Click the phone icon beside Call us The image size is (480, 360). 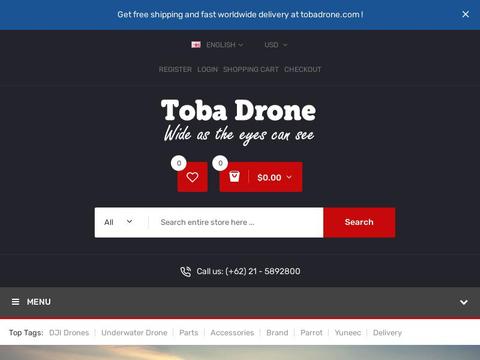click(x=186, y=271)
